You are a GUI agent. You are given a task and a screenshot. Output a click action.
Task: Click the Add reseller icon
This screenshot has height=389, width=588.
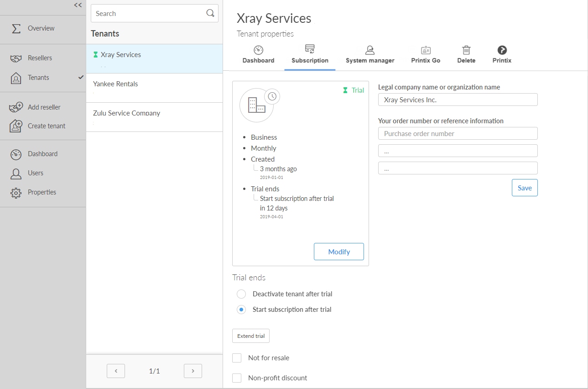click(x=16, y=107)
